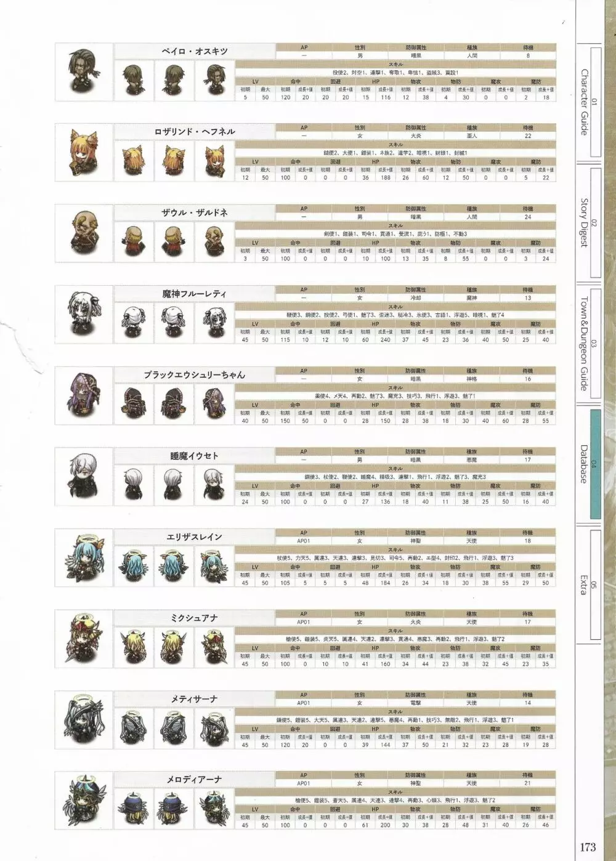Click the page number 173
616x861 pixels.
coord(588,846)
